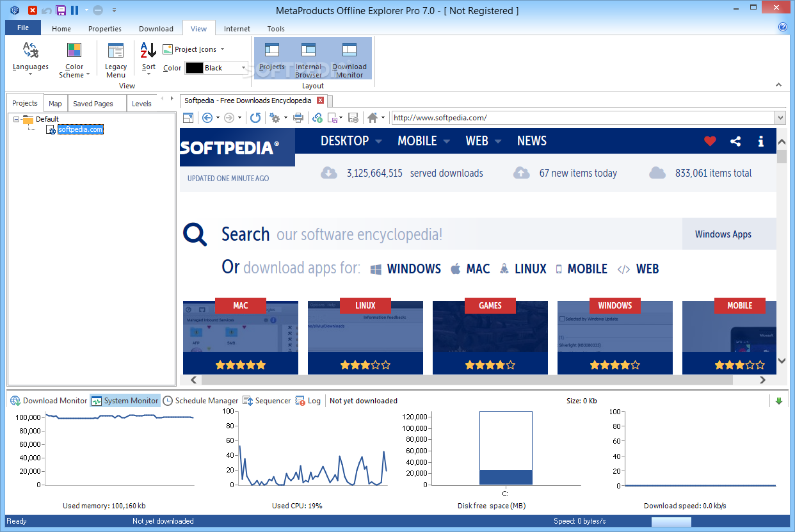Image resolution: width=795 pixels, height=532 pixels.
Task: Toggle the Projects layout panel
Action: (272, 58)
